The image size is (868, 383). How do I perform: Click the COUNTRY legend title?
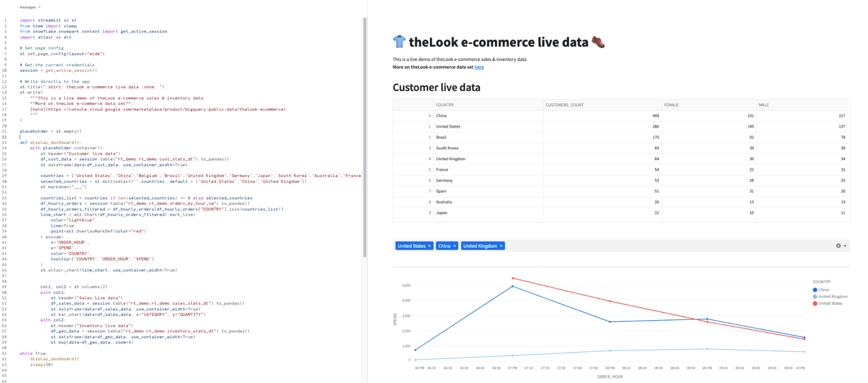(822, 282)
